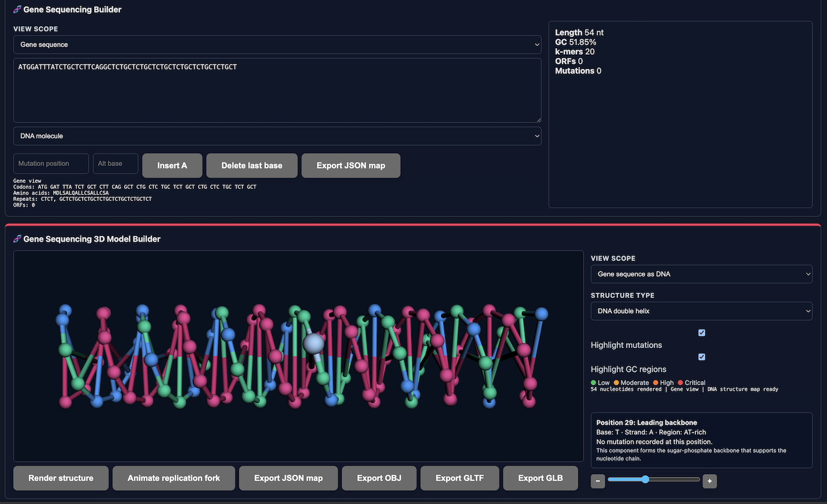Open the Gene sequence as DNA dropdown
The width and height of the screenshot is (827, 504).
click(x=702, y=274)
